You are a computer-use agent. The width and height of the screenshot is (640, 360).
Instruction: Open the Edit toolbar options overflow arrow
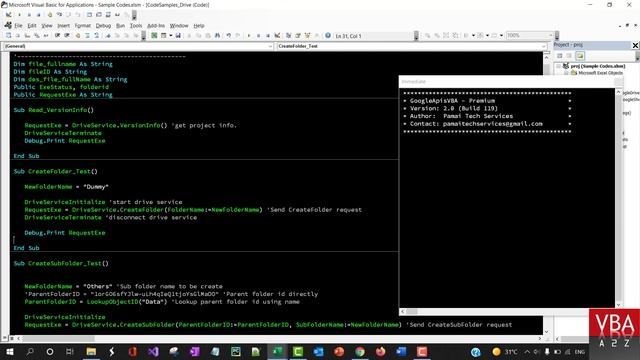click(x=143, y=37)
